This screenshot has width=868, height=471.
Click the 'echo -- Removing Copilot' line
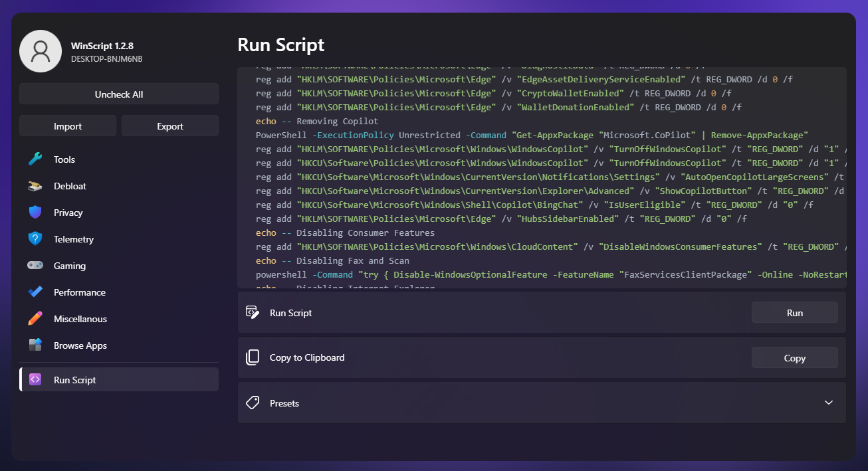pos(317,121)
